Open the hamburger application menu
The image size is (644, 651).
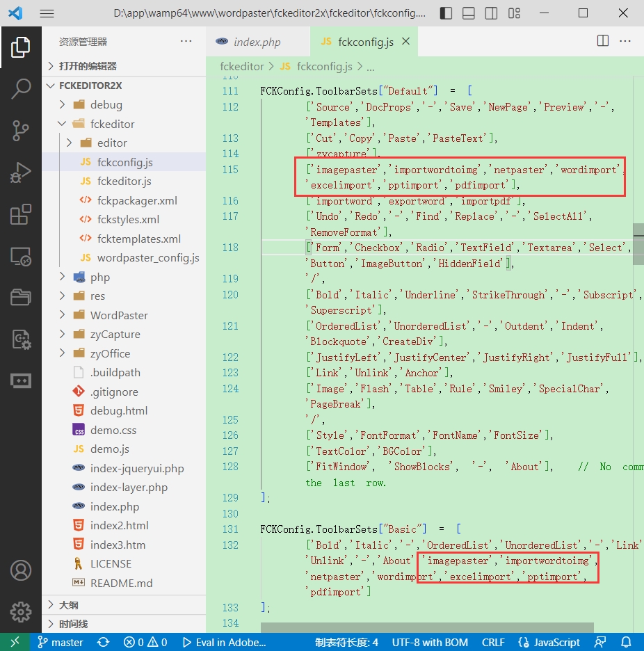[47, 13]
